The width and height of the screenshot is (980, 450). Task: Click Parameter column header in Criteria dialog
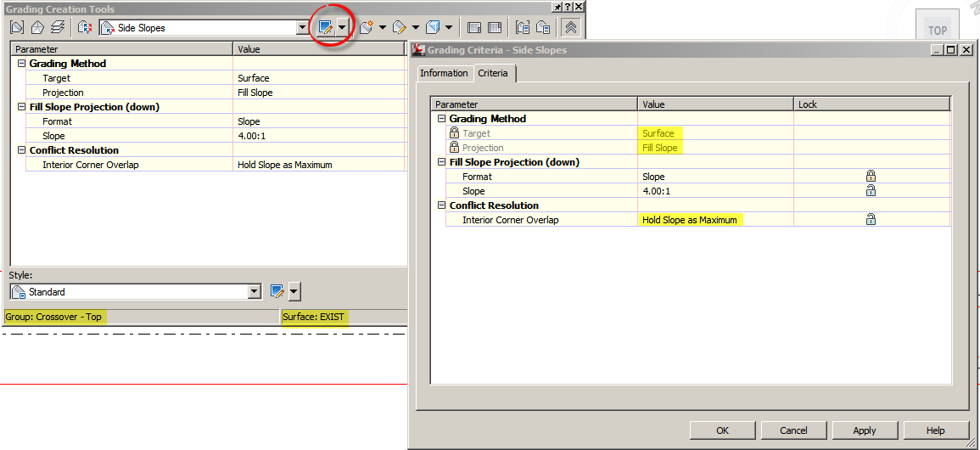(x=535, y=104)
